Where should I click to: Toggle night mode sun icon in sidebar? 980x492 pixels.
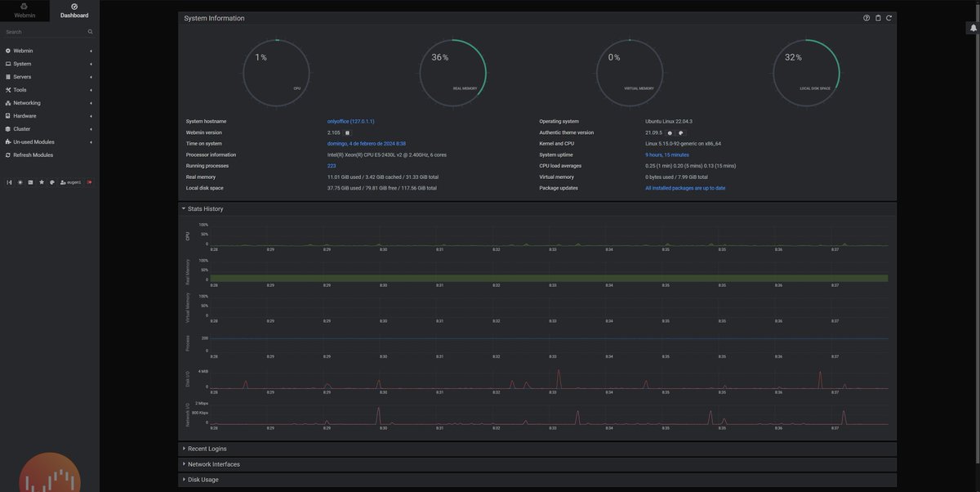click(x=20, y=182)
